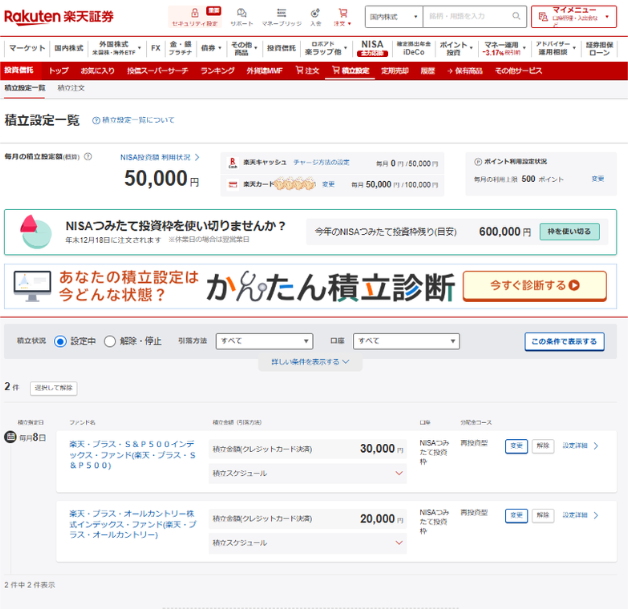The height and width of the screenshot is (609, 628).
Task: Click 変更 button for S&P500 fund
Action: (x=516, y=446)
